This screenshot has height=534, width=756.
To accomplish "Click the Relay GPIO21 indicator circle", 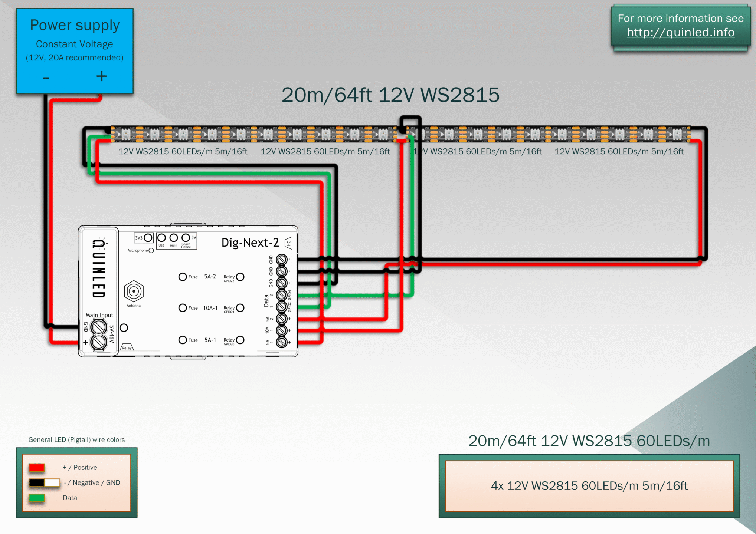I will (x=240, y=308).
